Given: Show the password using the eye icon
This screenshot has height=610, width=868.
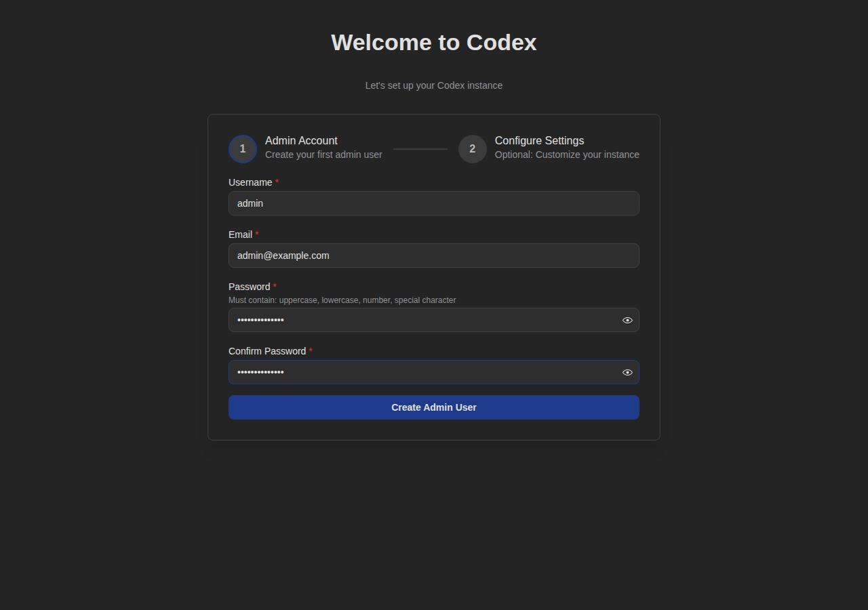Looking at the screenshot, I should [627, 319].
